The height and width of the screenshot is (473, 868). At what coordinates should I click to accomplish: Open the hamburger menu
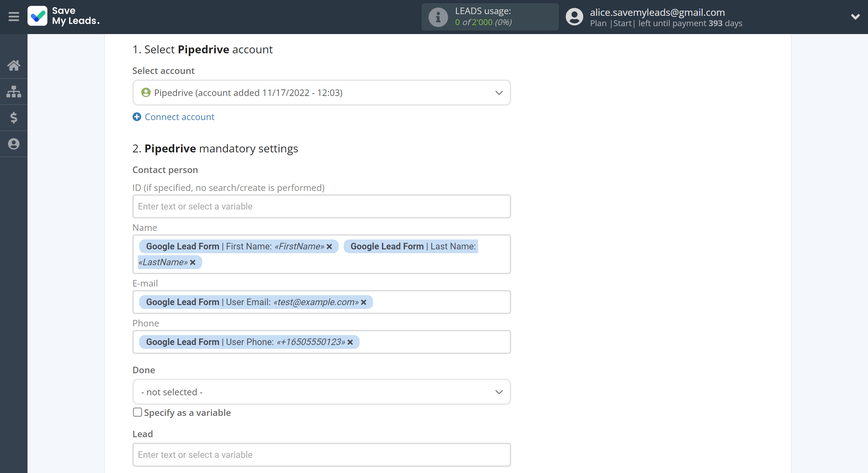coord(14,16)
